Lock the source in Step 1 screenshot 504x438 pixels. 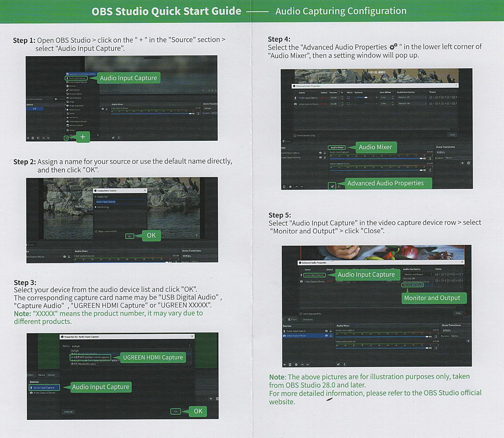106,109
